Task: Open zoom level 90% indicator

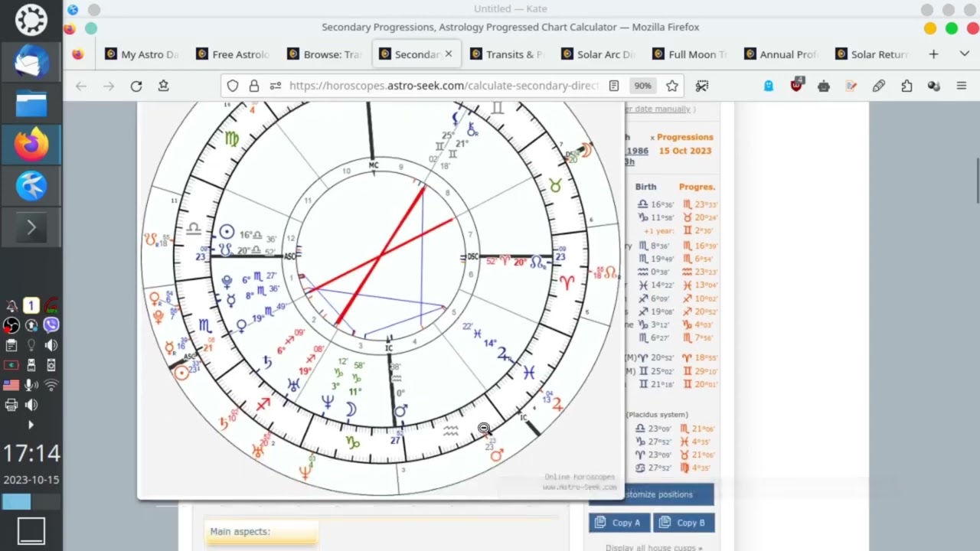Action: click(642, 86)
